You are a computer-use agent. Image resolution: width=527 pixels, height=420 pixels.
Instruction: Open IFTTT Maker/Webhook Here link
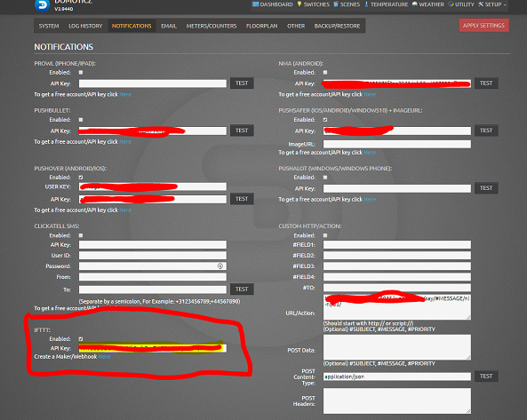tap(104, 357)
